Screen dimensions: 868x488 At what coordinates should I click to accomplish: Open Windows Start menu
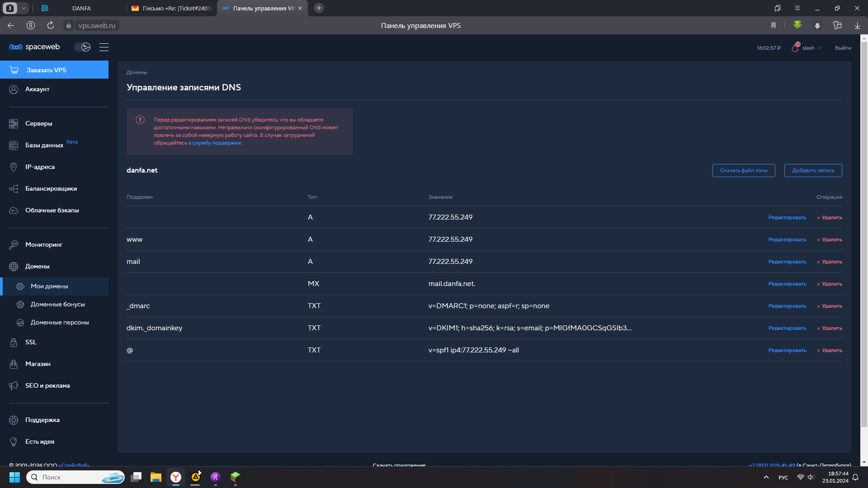[x=14, y=477]
